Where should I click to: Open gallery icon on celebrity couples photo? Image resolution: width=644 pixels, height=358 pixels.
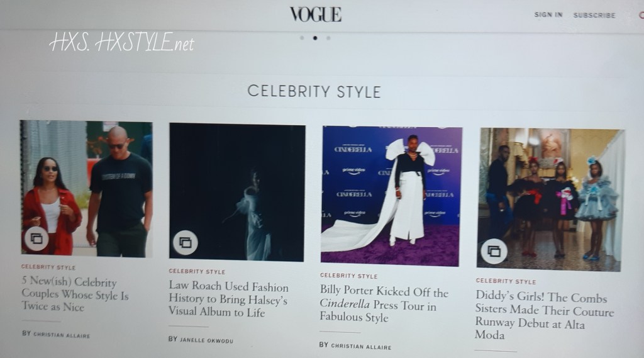(x=36, y=238)
